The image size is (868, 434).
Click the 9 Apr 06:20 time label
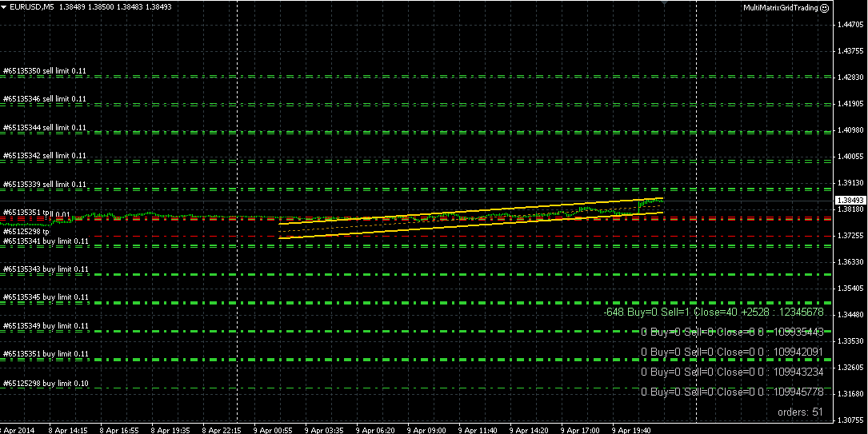[x=375, y=429]
